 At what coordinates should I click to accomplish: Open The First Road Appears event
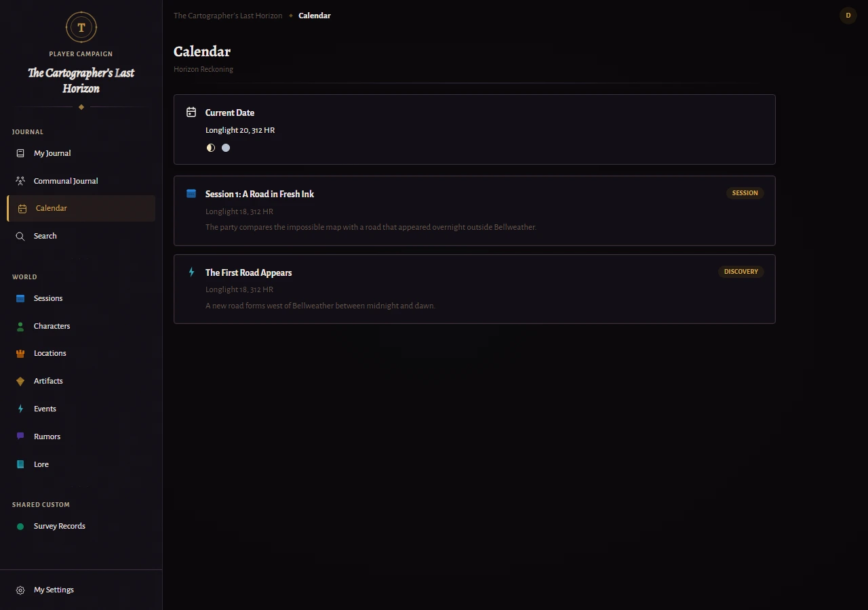click(x=475, y=289)
